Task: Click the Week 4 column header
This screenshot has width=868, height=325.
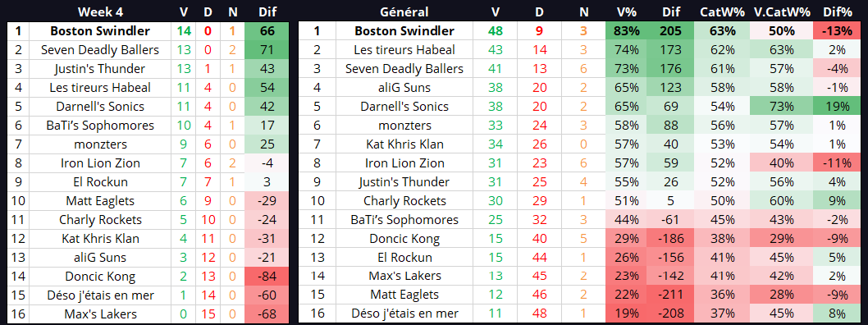Action: 99,11
